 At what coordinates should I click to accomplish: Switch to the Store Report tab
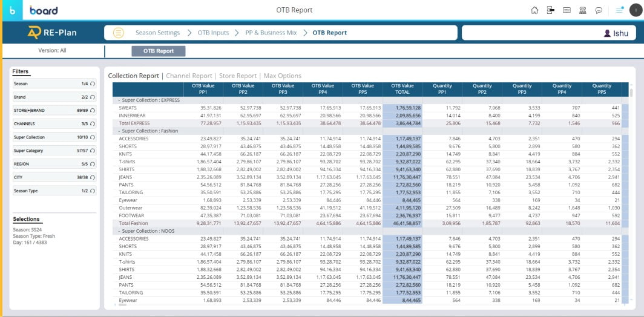pyautogui.click(x=238, y=76)
